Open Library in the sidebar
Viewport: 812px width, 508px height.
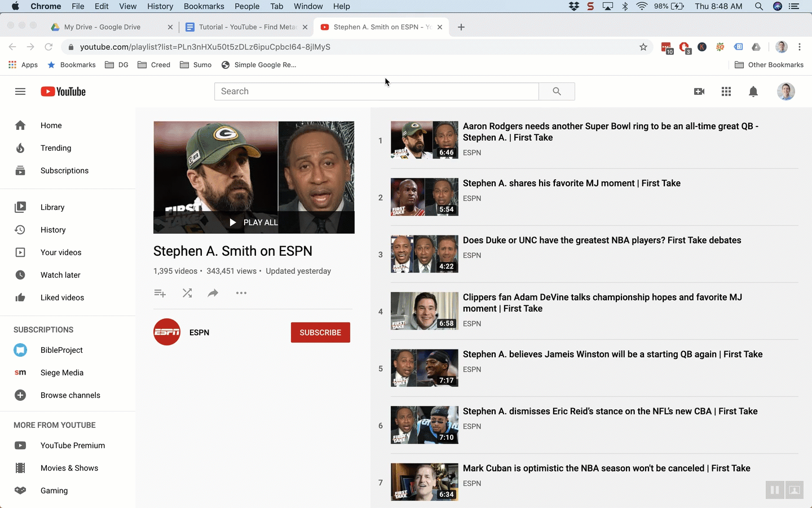click(x=68, y=207)
